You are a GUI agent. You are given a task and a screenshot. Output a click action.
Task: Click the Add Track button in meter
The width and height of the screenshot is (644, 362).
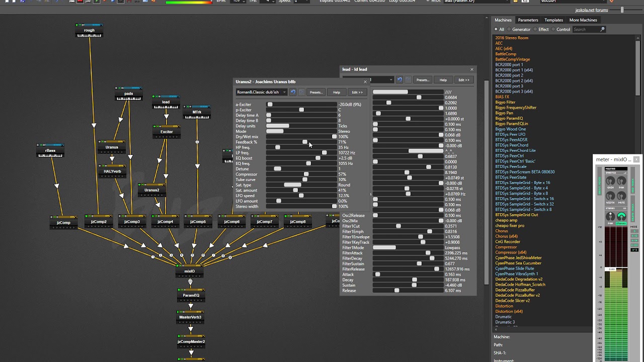pos(633,181)
